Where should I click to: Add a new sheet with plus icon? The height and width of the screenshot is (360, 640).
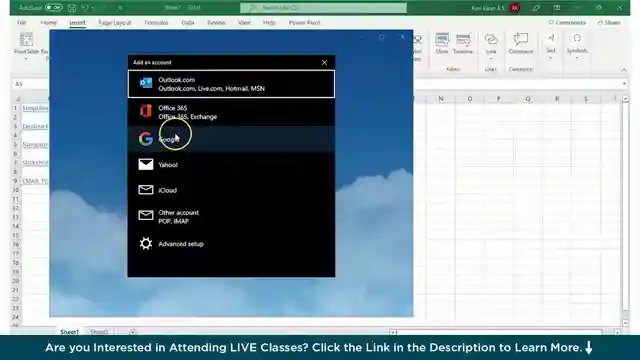[132, 332]
